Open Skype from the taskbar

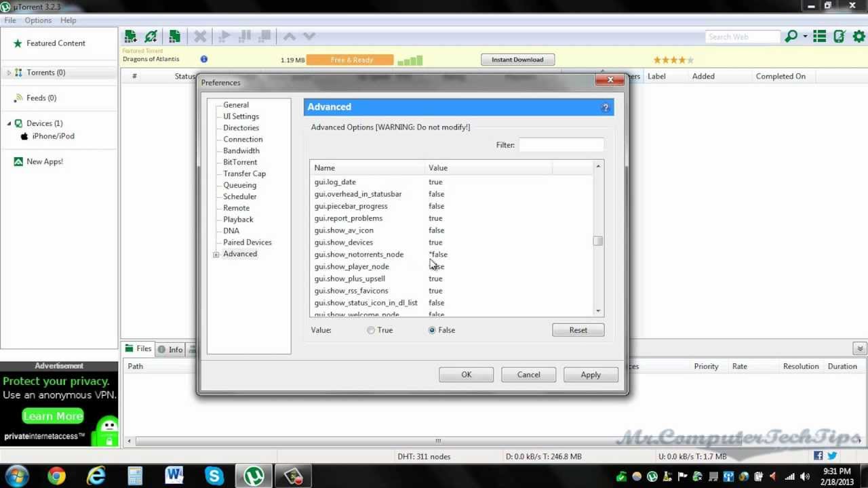(x=214, y=476)
